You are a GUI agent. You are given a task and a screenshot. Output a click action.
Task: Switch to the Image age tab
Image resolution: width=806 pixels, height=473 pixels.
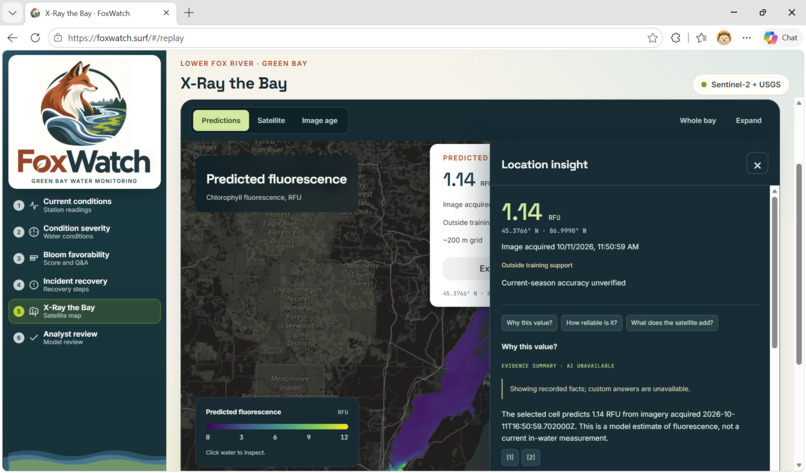(319, 120)
